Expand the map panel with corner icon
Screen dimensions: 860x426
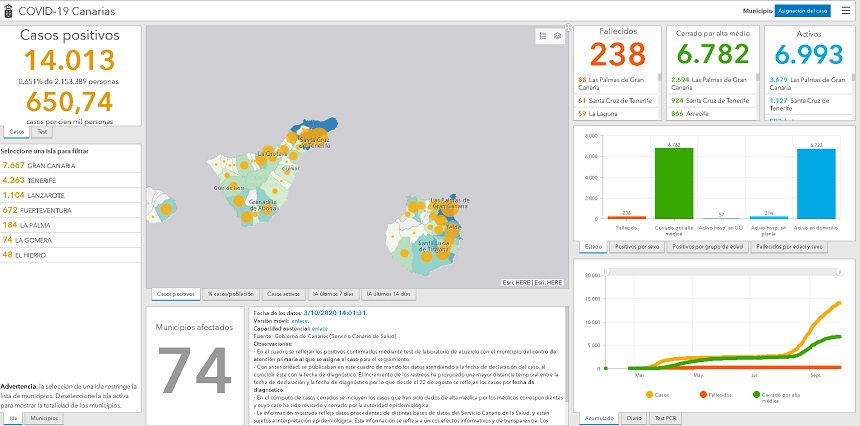[x=568, y=27]
